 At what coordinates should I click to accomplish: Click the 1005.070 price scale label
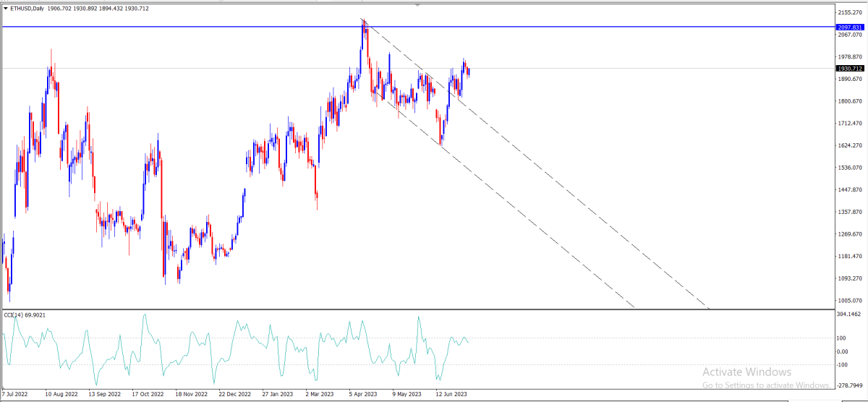(851, 301)
